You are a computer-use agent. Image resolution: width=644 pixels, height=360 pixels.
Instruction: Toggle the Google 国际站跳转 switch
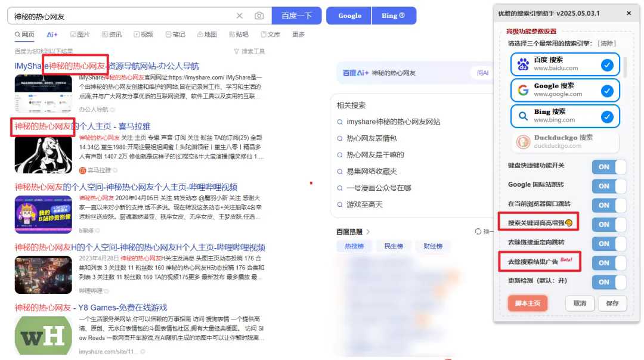[609, 186]
